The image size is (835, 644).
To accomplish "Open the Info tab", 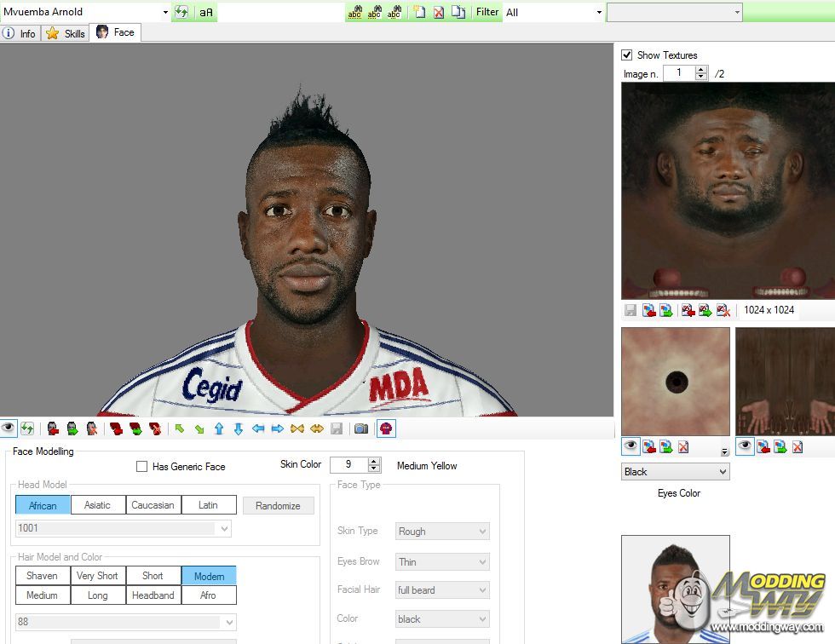I will 20,33.
